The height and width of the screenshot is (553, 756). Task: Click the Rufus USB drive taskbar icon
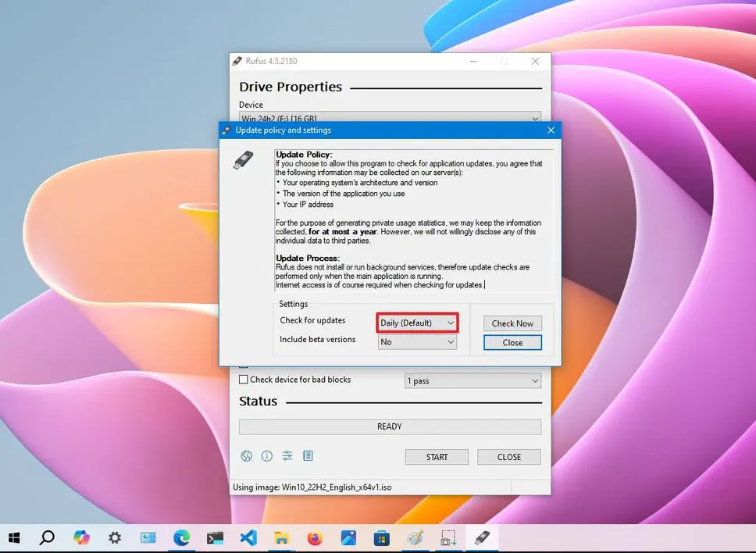coord(482,537)
